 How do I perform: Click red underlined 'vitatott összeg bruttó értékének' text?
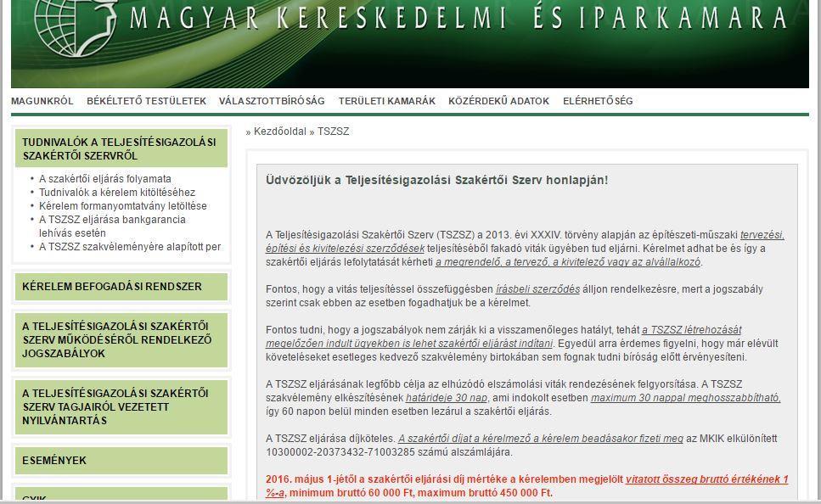click(703, 479)
